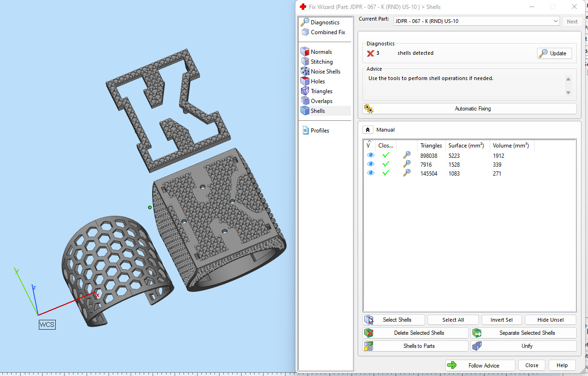
Task: Click the Next part button
Action: coord(572,22)
